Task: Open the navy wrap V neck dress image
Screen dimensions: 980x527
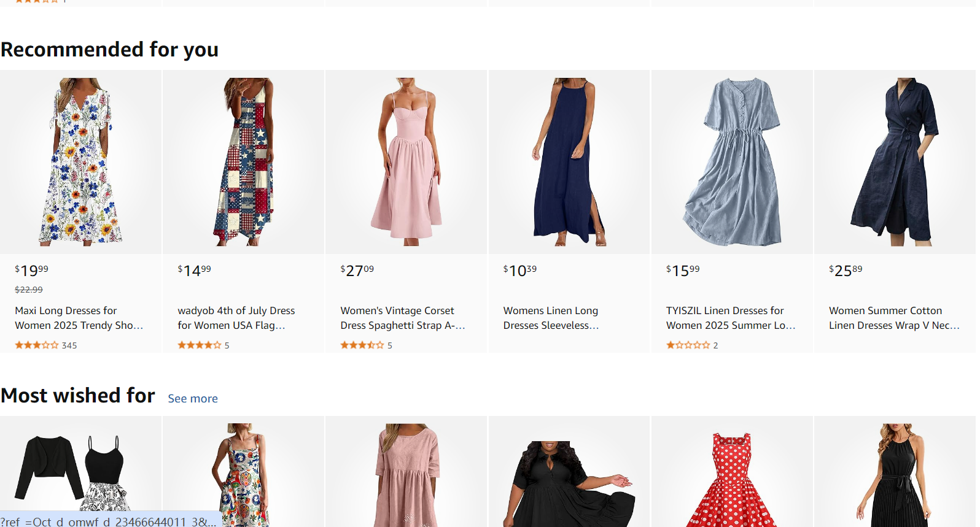Action: coord(895,162)
